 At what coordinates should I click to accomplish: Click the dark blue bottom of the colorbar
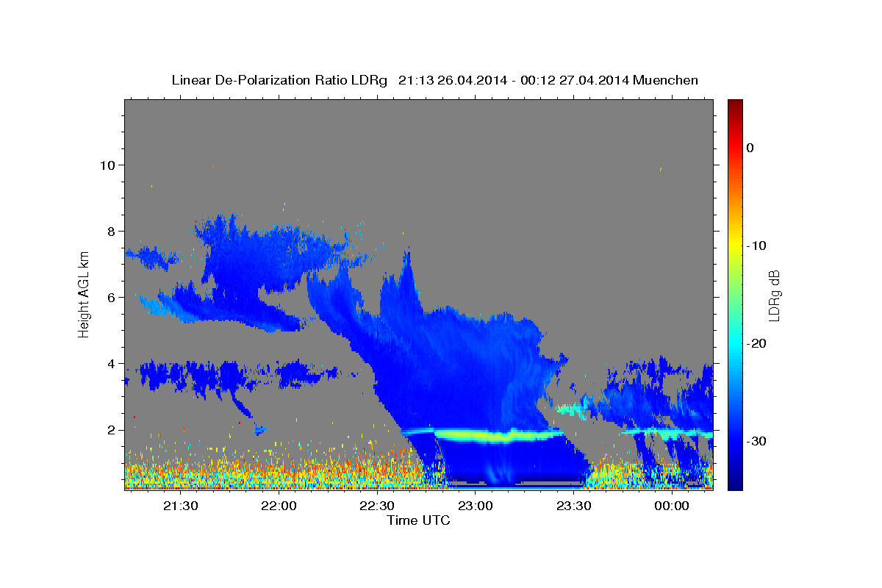(x=735, y=481)
